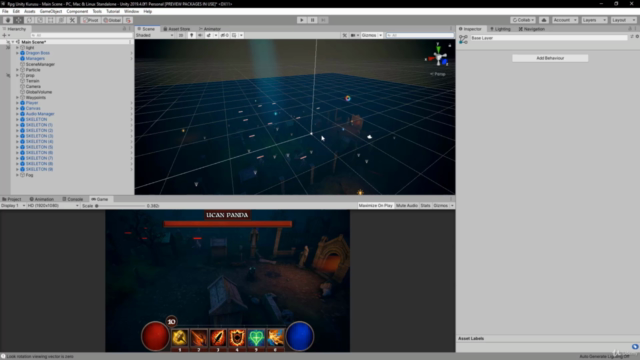Open the Component menu
The height and width of the screenshot is (360, 640).
click(x=77, y=11)
